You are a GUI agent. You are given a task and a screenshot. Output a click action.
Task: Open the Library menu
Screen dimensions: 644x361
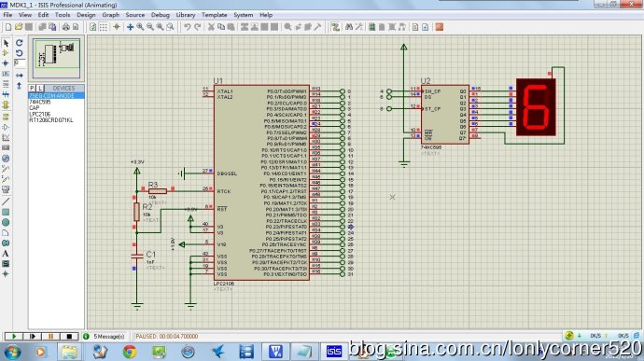(x=185, y=15)
